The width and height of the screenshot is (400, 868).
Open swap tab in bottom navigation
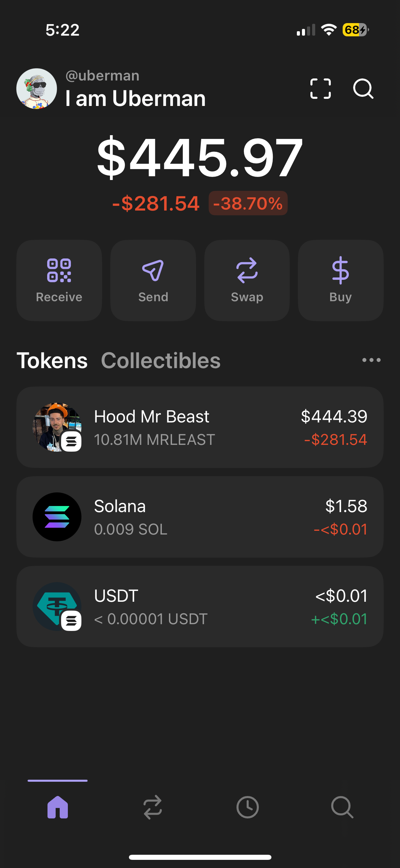[x=153, y=807]
